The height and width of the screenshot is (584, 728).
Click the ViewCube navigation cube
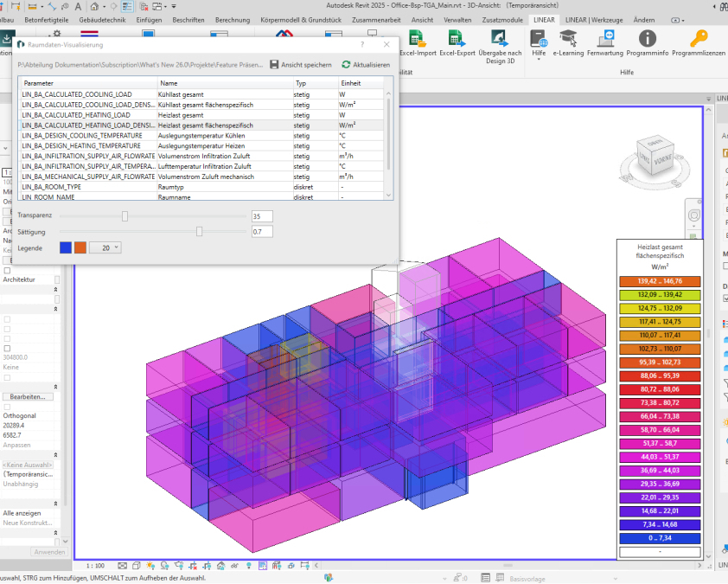(x=657, y=157)
